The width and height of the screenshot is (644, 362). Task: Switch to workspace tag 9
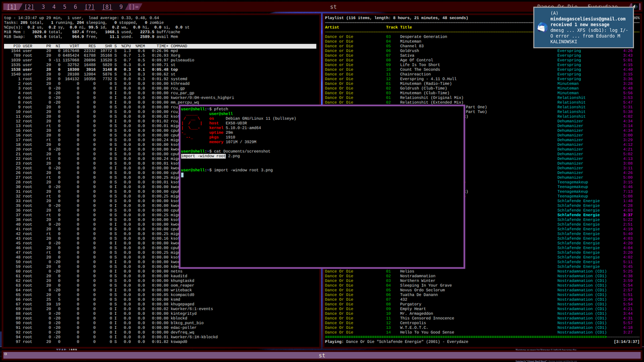(x=121, y=7)
